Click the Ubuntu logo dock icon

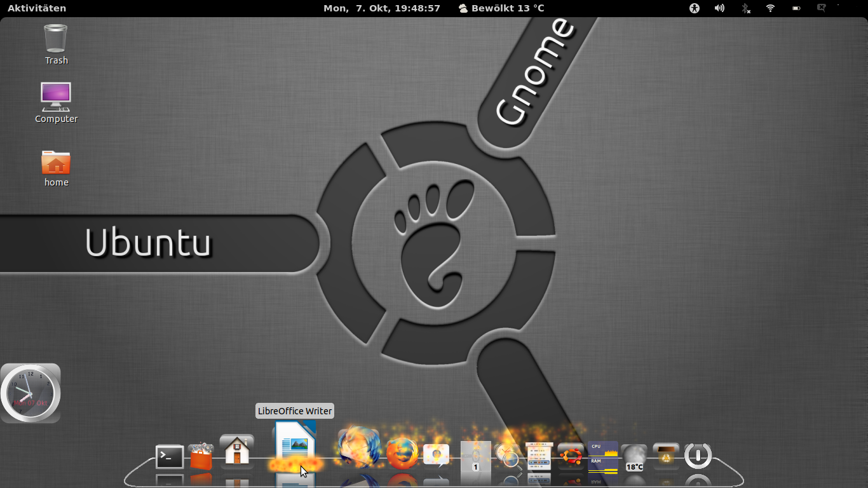pos(571,456)
